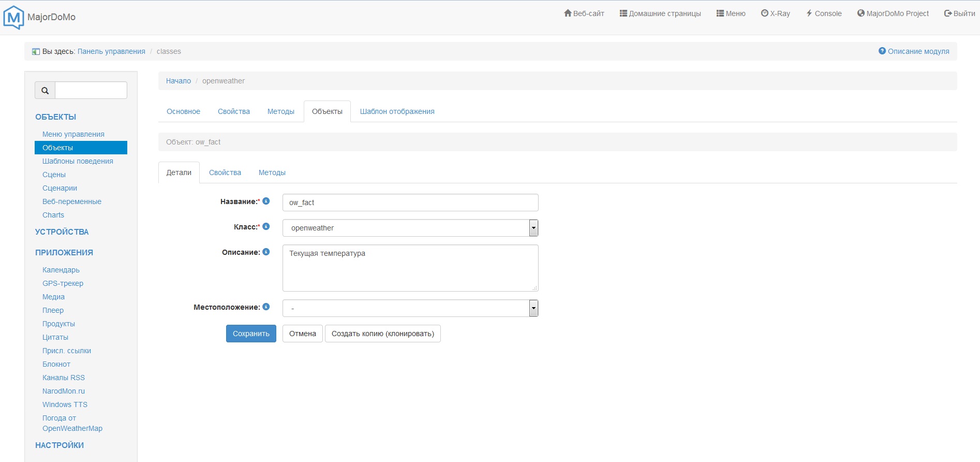Click info icon next to Название label
This screenshot has height=462, width=980.
(x=266, y=201)
